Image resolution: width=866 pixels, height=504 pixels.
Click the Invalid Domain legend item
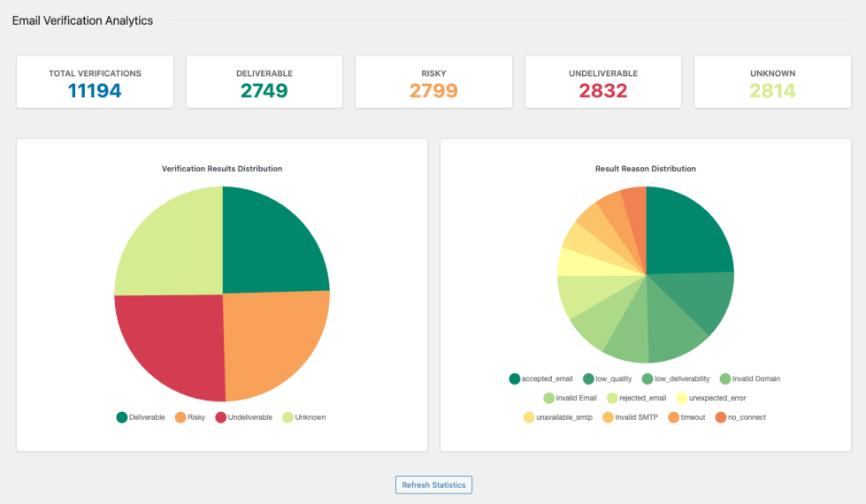point(750,378)
